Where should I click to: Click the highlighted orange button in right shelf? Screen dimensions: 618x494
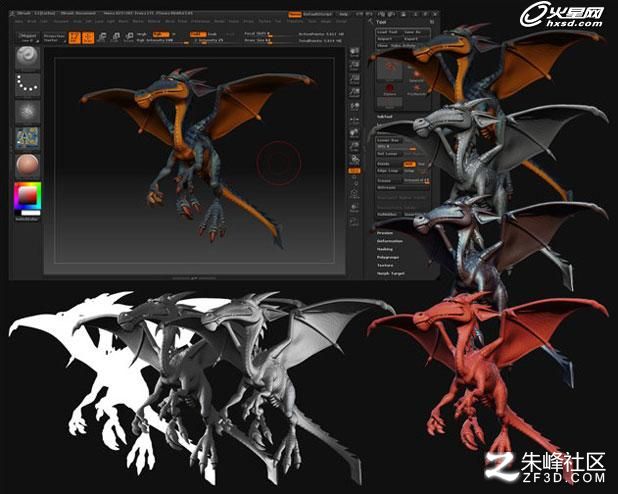(354, 171)
